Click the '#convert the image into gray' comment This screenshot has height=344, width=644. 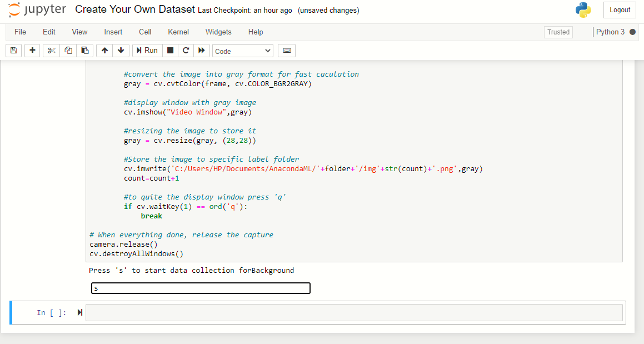click(242, 74)
